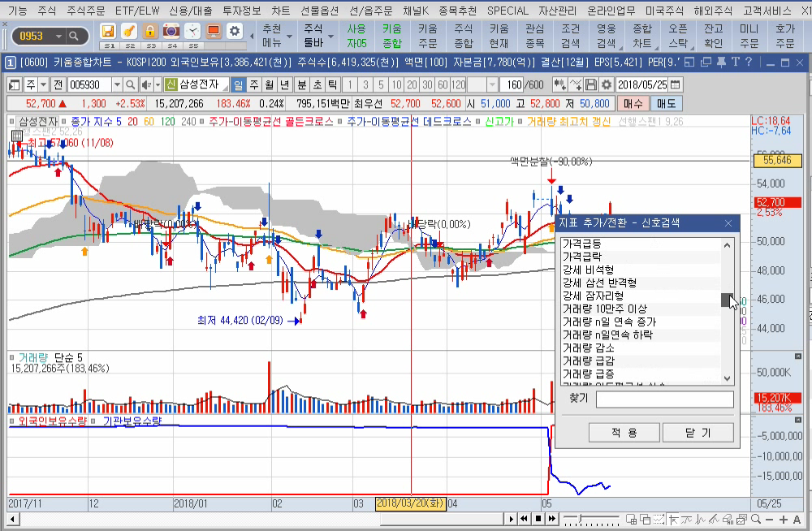Switch chart period to 월 (monthly)
This screenshot has width=812, height=531.
269,84
